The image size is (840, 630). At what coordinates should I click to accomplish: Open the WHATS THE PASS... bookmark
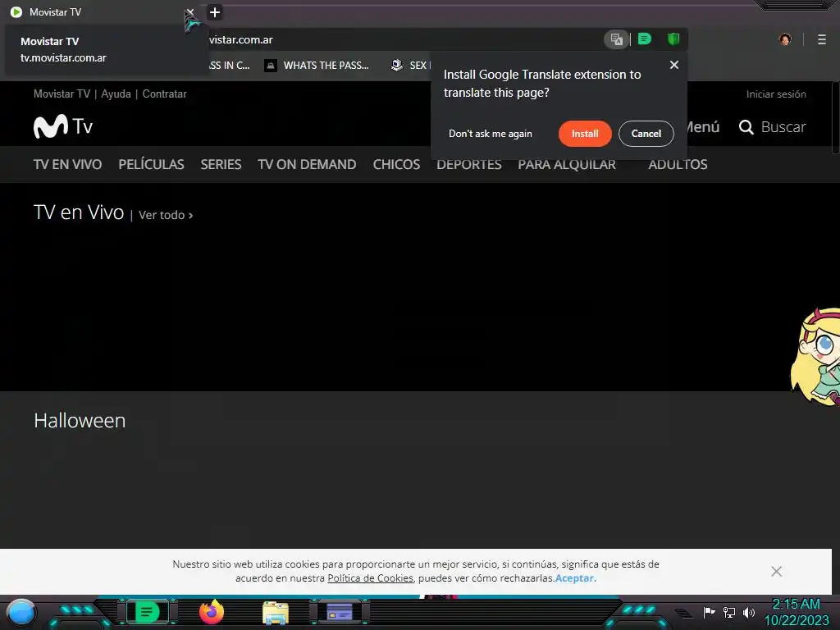point(317,66)
